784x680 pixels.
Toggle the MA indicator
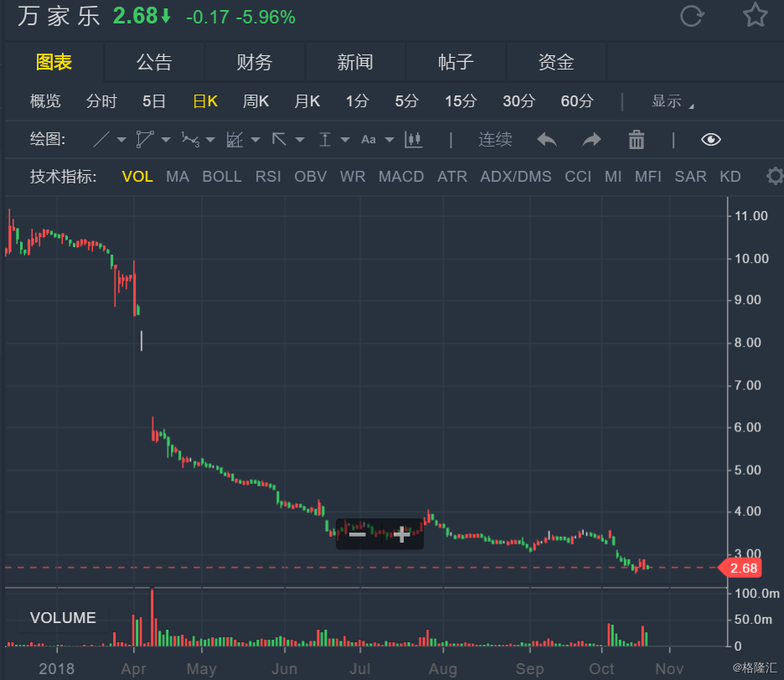178,177
